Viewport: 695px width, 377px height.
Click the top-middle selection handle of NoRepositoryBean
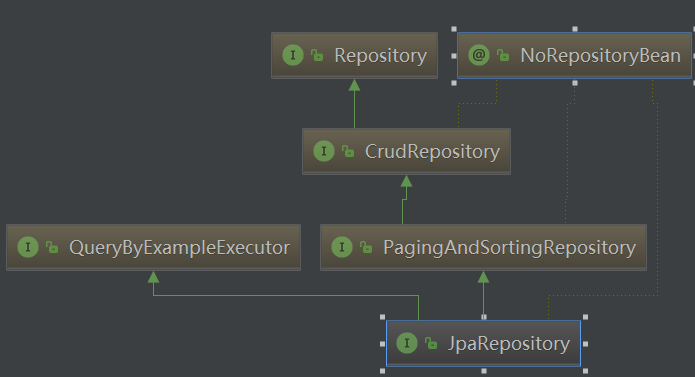[x=575, y=29]
